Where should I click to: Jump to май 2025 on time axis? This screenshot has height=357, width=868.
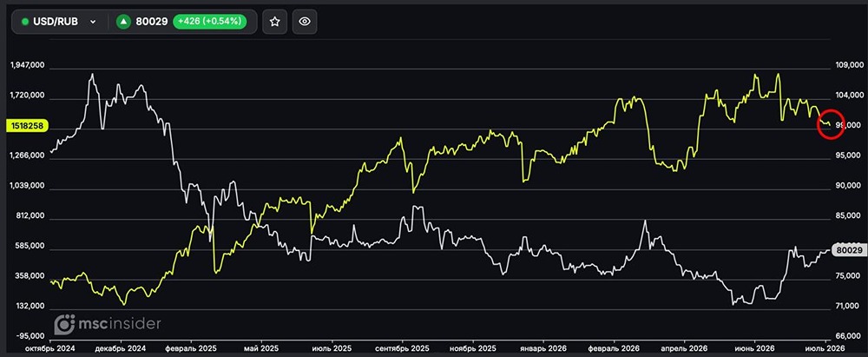tap(260, 349)
